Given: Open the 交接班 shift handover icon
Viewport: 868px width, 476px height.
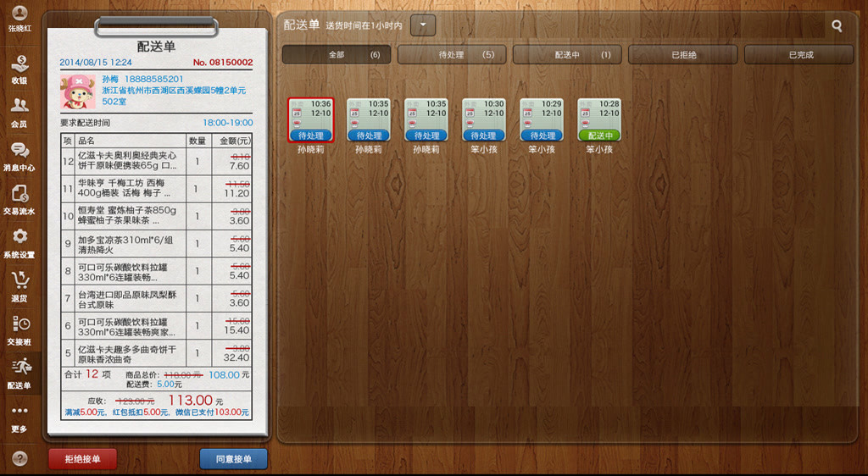Looking at the screenshot, I should [19, 330].
